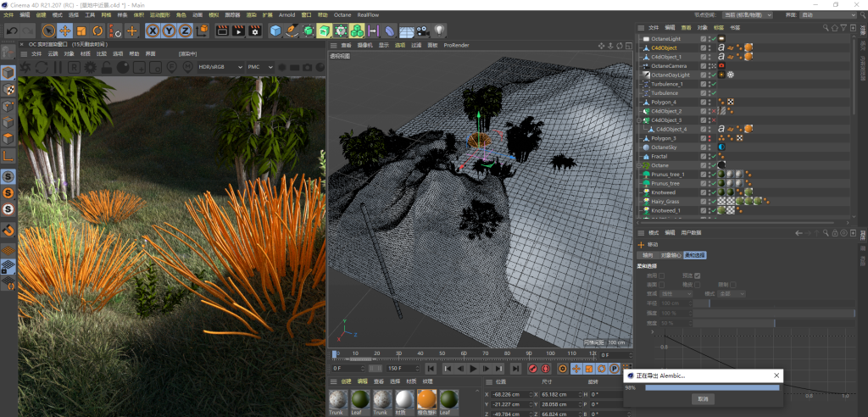Click the object manager search magnifier icon
Viewport: 868px width, 417px height.
pos(826,28)
